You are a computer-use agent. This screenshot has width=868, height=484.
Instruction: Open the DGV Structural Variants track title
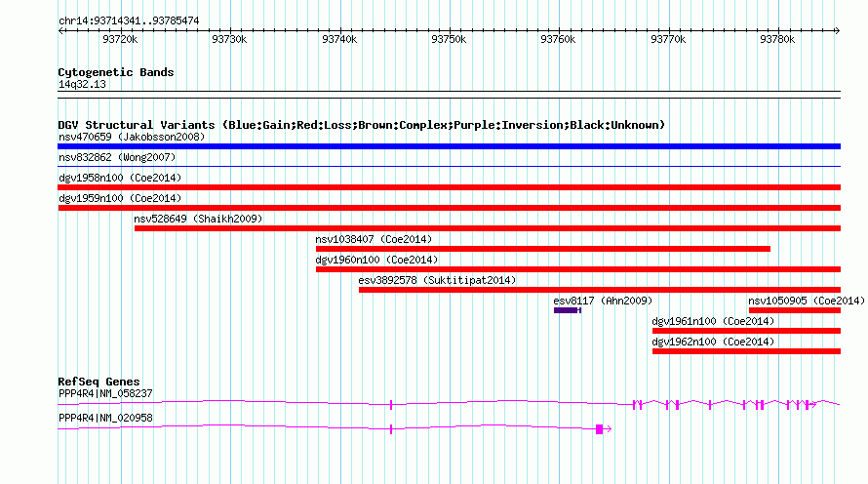(361, 125)
